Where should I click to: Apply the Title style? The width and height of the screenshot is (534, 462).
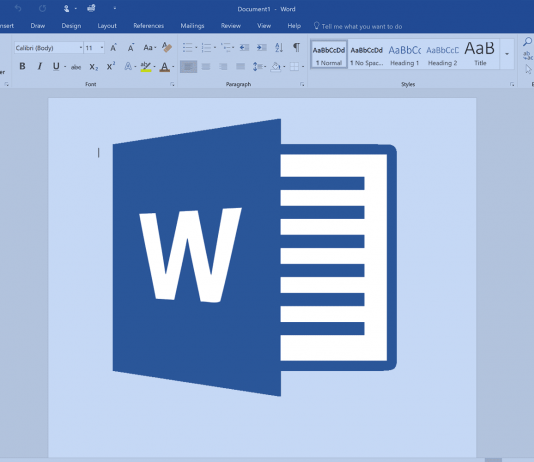click(x=480, y=54)
